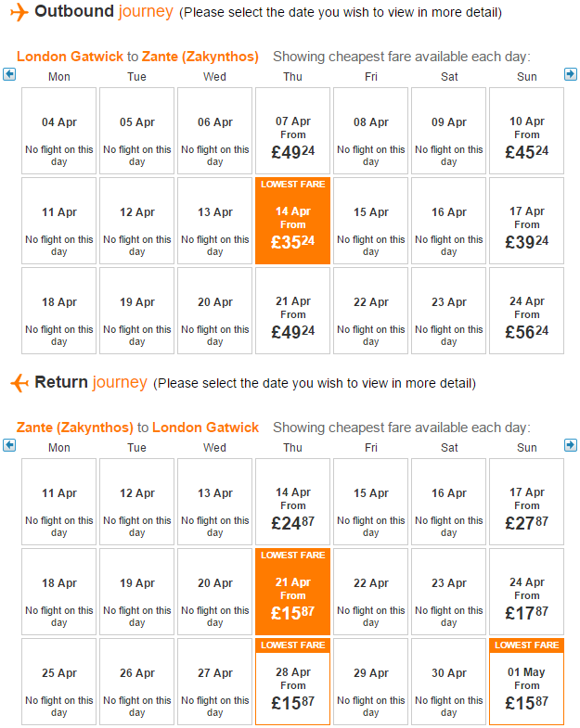The height and width of the screenshot is (728, 580).
Task: Click the outbound airplane icon
Action: click(19, 12)
